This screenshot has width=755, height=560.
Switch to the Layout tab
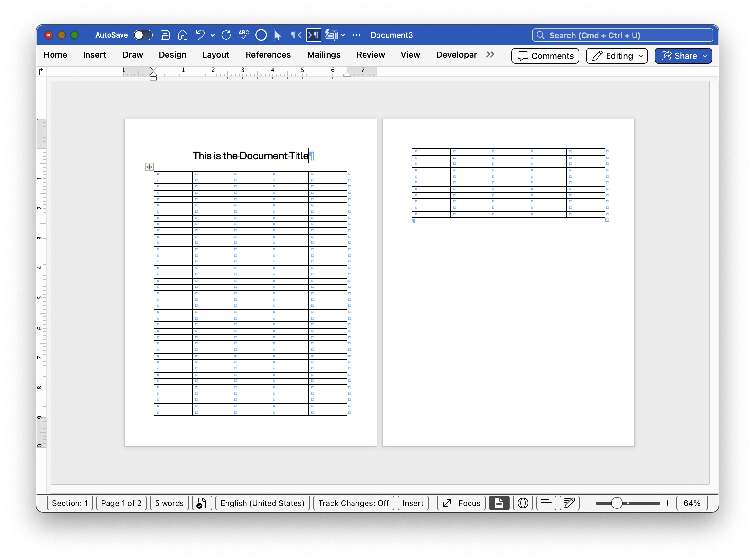click(215, 55)
